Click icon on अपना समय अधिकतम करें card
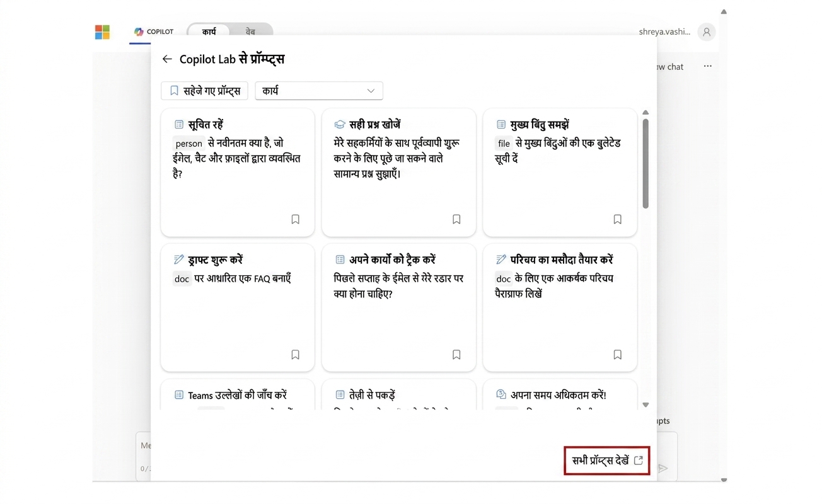The width and height of the screenshot is (822, 504). (x=501, y=394)
